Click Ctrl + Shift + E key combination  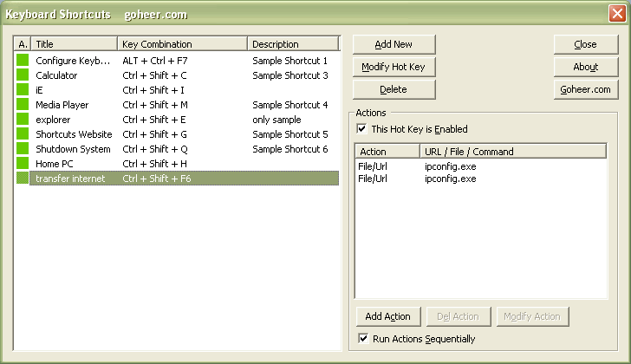[x=154, y=120]
